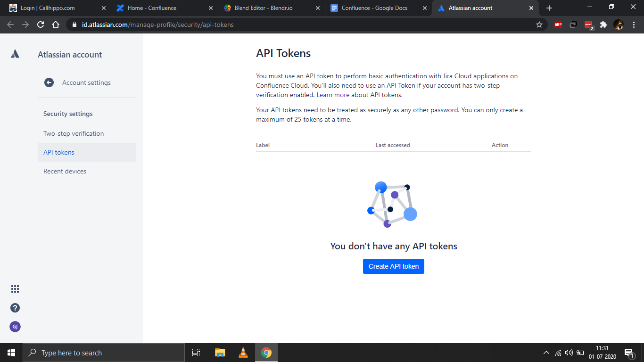
Task: Bookmark this page with the star icon
Action: 539,25
